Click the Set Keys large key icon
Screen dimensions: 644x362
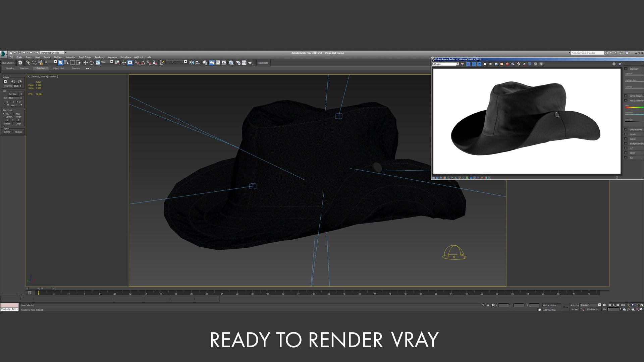tap(566, 307)
